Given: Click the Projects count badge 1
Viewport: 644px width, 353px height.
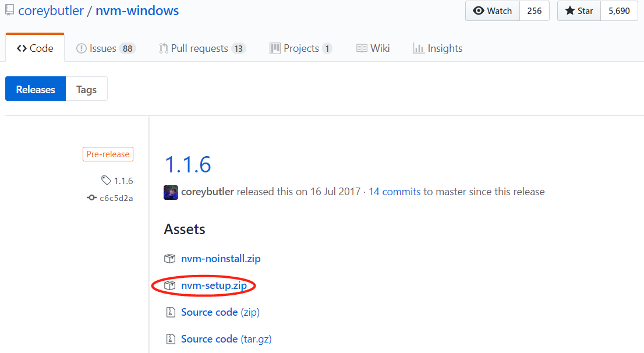Looking at the screenshot, I should (x=327, y=48).
